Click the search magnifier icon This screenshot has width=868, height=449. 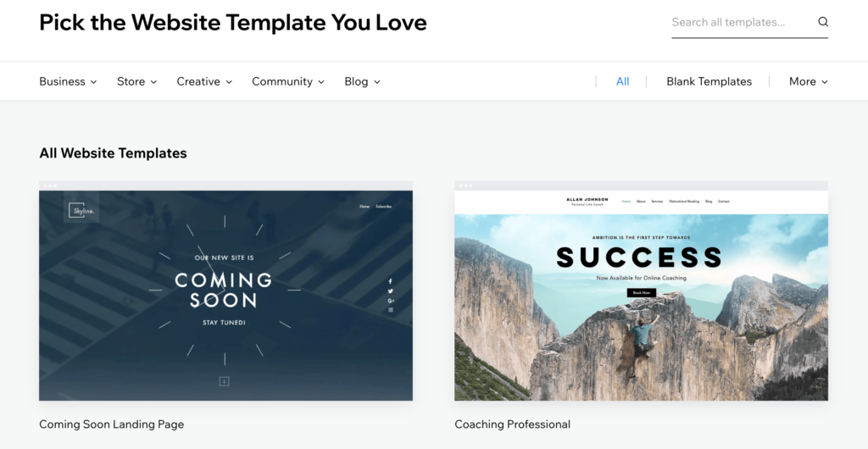click(x=822, y=22)
